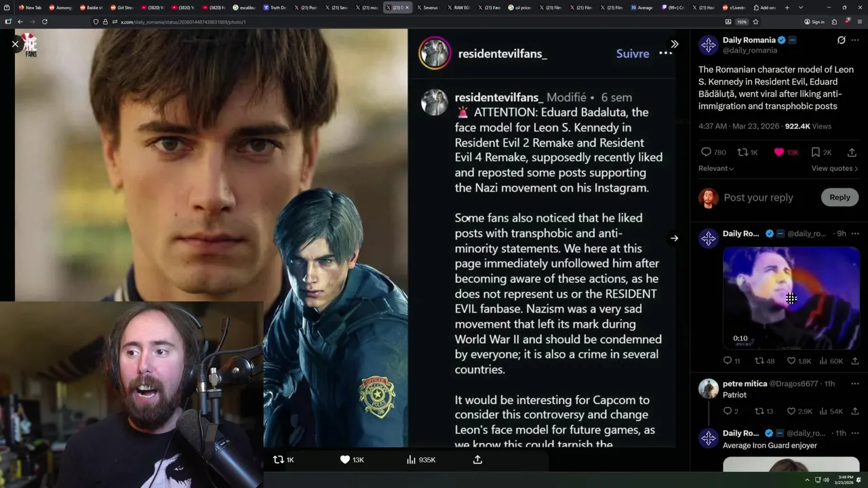
Task: Open the taskbar clock showing 3:49 PM
Action: pos(844,480)
